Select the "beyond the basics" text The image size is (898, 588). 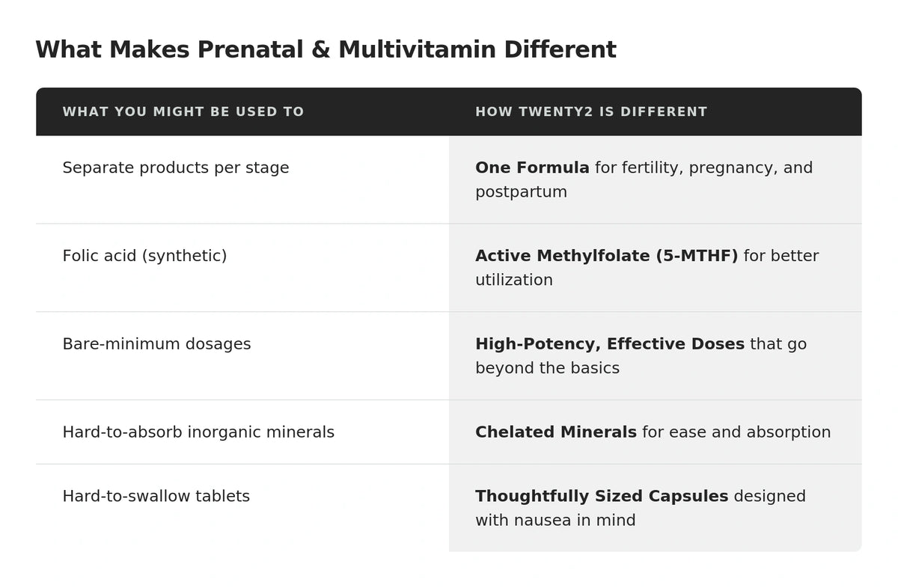click(547, 368)
